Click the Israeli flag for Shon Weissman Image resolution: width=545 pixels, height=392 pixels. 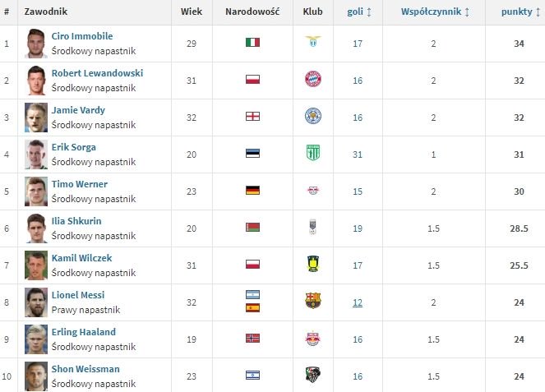pyautogui.click(x=252, y=375)
